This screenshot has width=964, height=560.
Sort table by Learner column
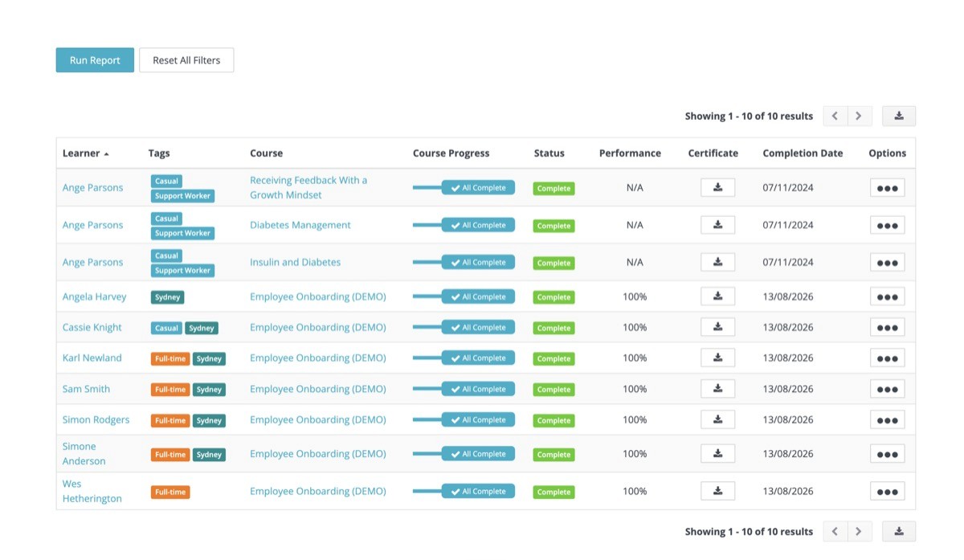pos(85,153)
